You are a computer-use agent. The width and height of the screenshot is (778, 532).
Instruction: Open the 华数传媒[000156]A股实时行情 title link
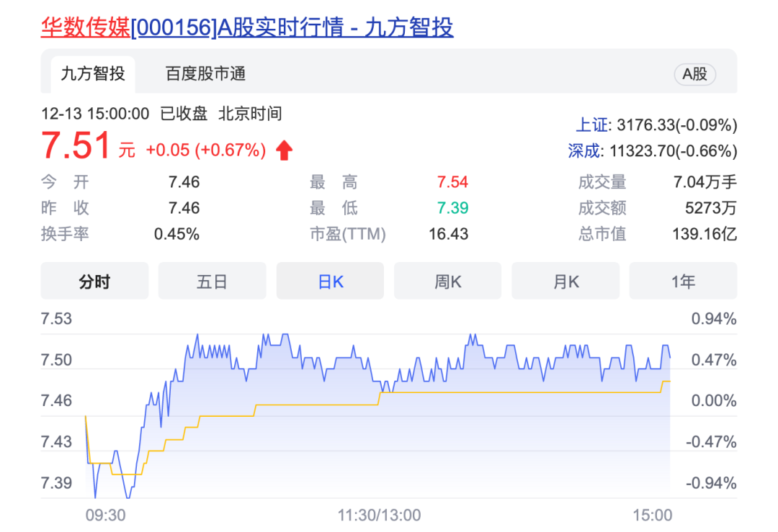coord(247,27)
